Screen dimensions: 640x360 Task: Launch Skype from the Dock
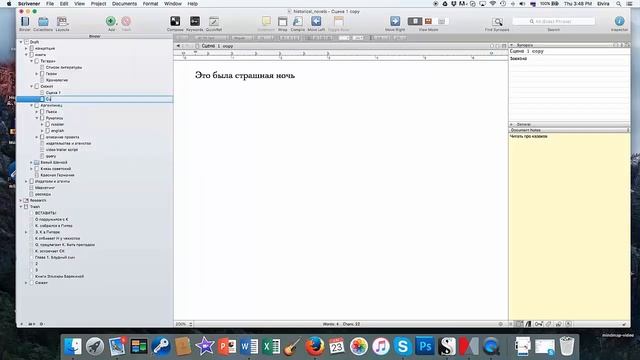(x=402, y=347)
